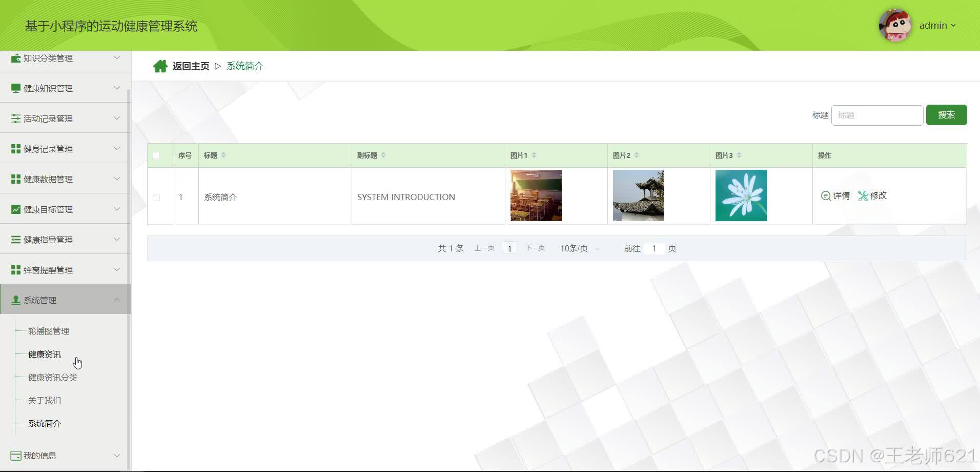Click SYSTEM INTRODUCTION subtitle cell
The width and height of the screenshot is (980, 472).
pyautogui.click(x=406, y=197)
